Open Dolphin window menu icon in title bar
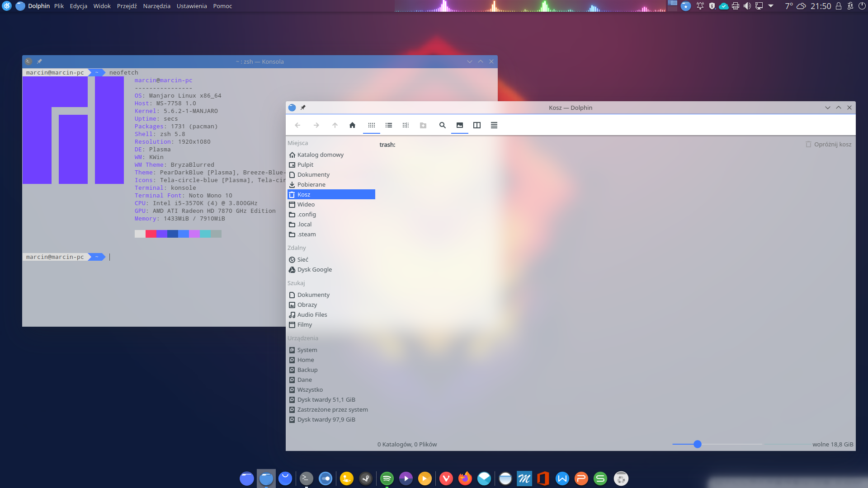This screenshot has height=488, width=868. [x=292, y=108]
